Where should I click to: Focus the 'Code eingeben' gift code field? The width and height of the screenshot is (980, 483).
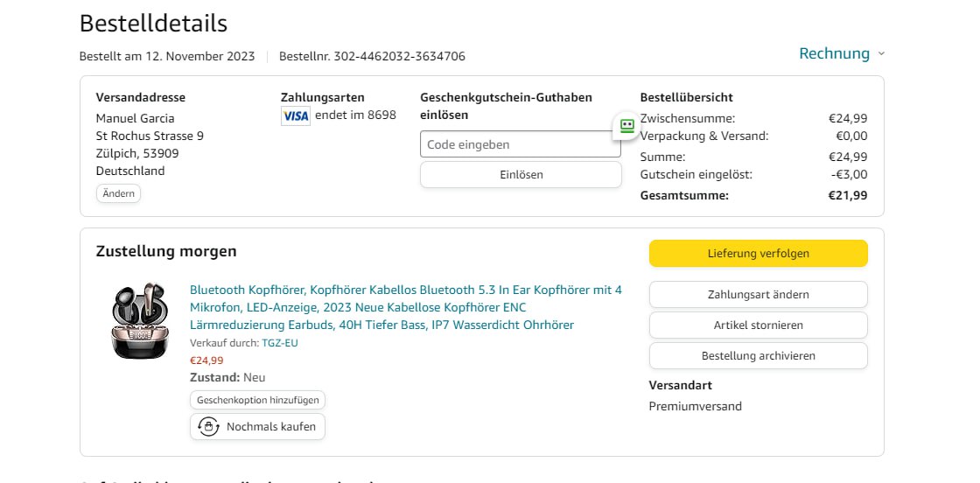[520, 144]
